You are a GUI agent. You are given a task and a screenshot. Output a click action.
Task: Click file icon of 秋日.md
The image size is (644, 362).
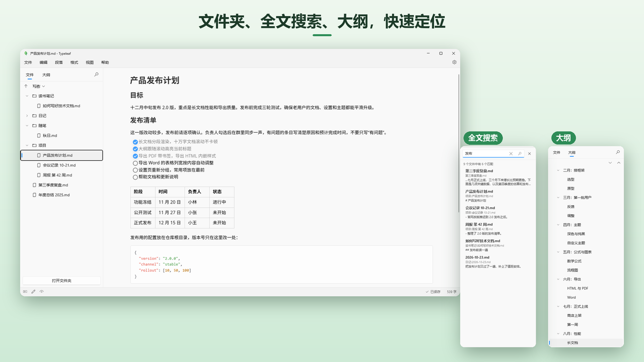coord(39,136)
